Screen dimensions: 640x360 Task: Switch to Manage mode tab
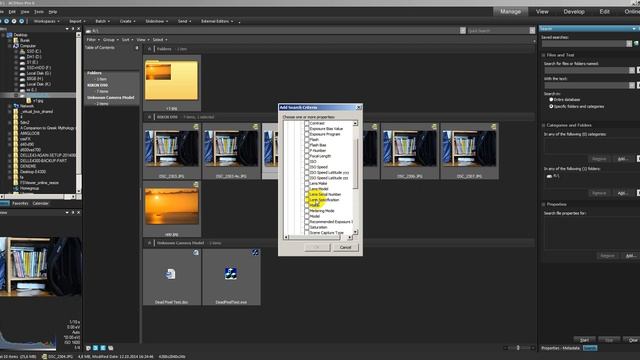point(510,11)
